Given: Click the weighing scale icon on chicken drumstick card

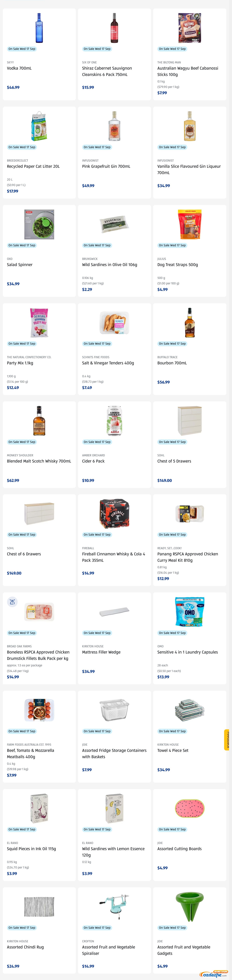Looking at the screenshot, I should pyautogui.click(x=12, y=602).
